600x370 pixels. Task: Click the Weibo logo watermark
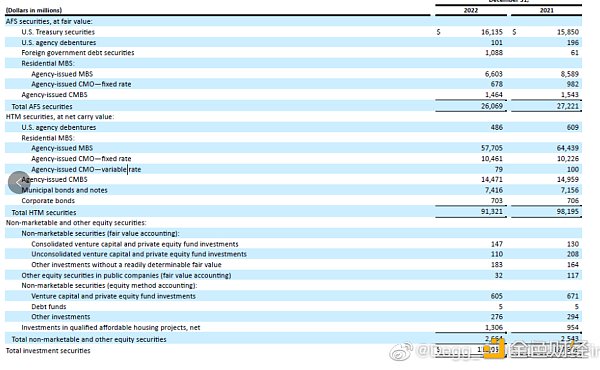pos(401,351)
